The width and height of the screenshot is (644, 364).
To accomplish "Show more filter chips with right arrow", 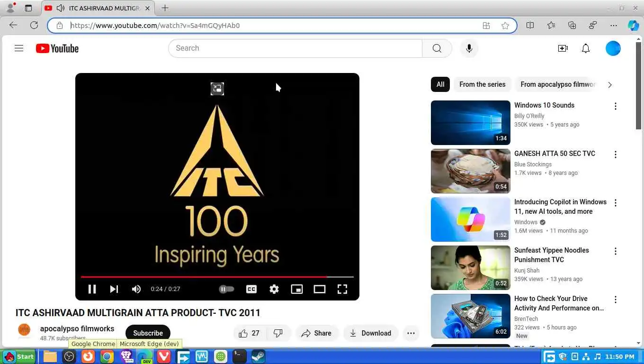I will pos(610,85).
